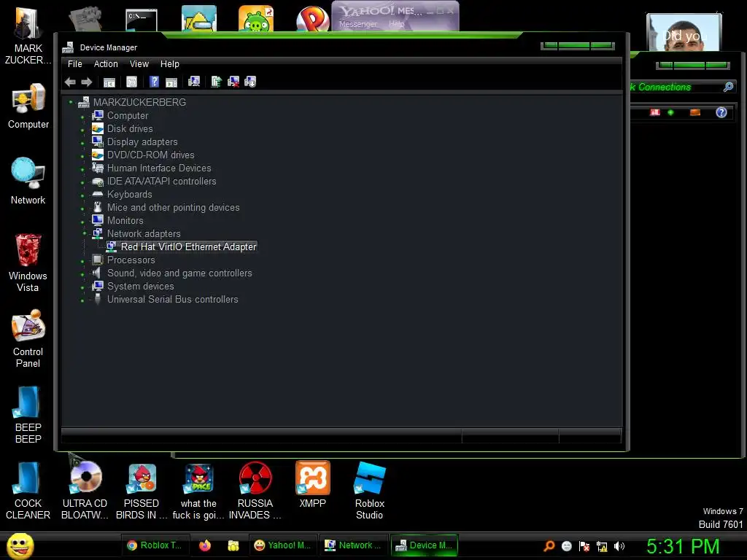The image size is (747, 560).
Task: Click the search icon in Network Connections window
Action: click(728, 87)
